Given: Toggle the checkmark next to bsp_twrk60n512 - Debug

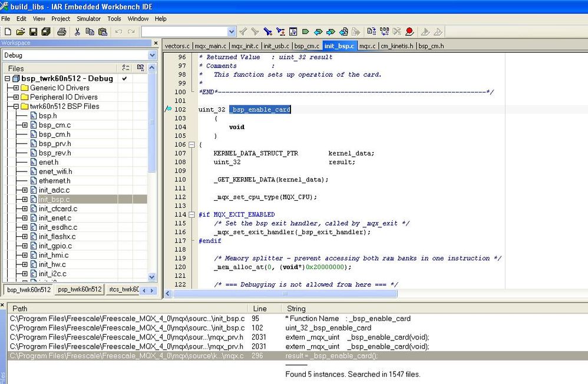Looking at the screenshot, I should (x=124, y=79).
